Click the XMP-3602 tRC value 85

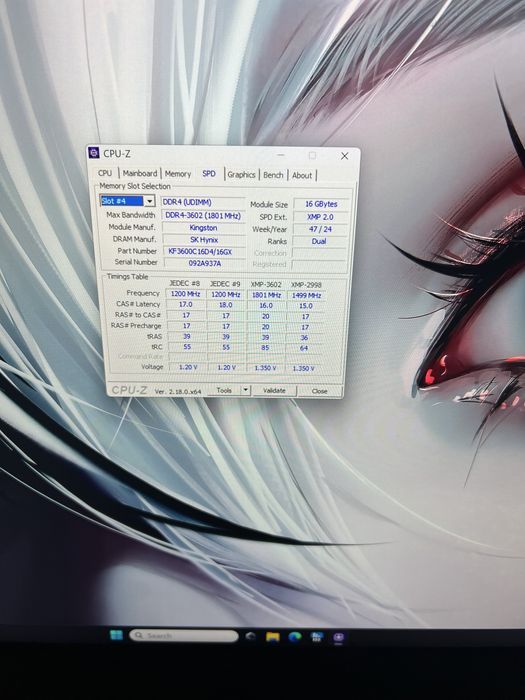pos(265,347)
